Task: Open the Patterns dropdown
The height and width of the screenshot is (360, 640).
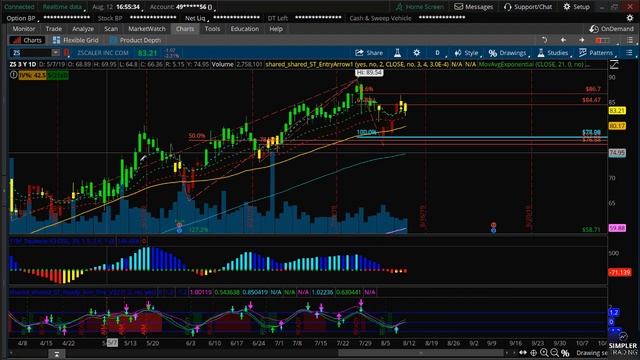Action: coord(596,53)
